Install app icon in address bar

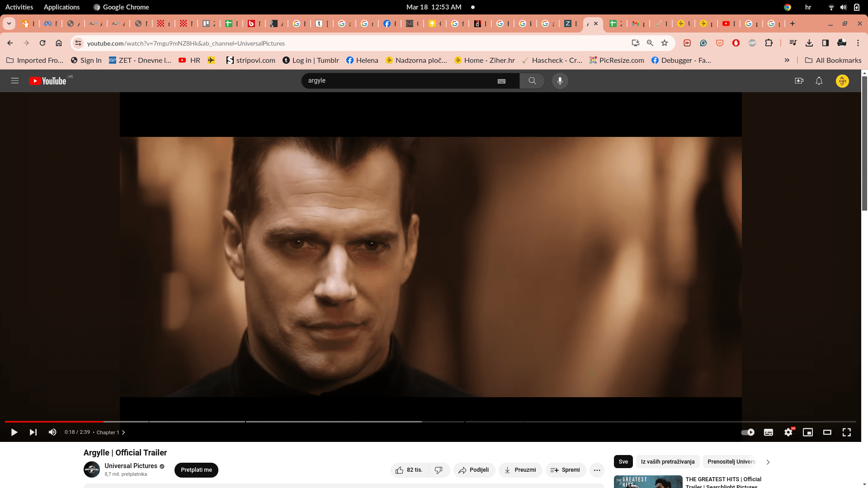tap(636, 43)
